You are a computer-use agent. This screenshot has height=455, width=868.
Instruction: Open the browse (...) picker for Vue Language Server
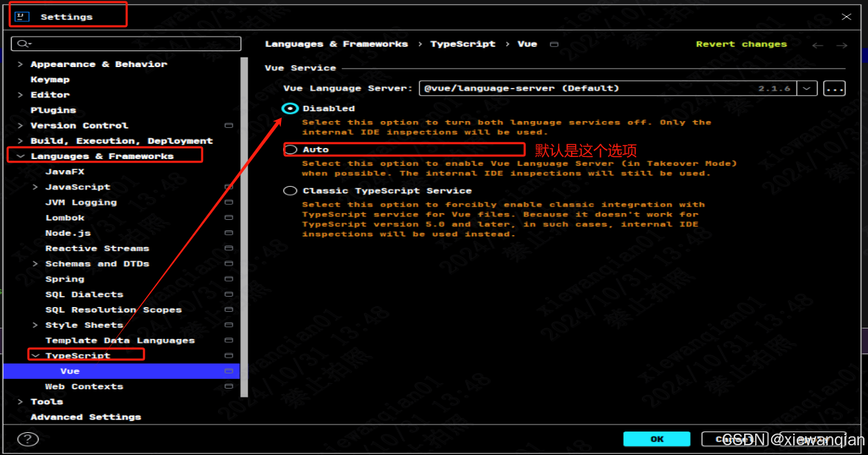point(834,88)
